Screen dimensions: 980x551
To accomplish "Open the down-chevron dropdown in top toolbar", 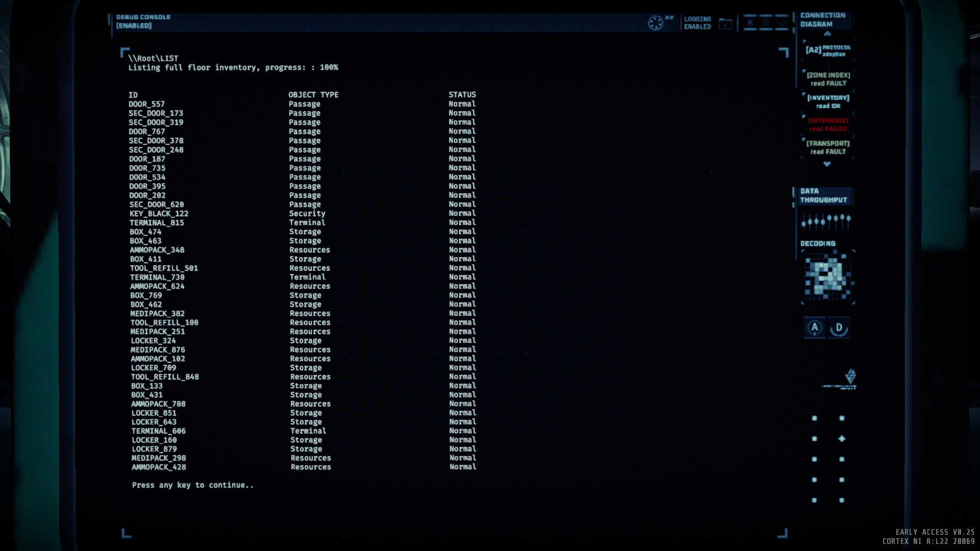I will (x=781, y=22).
